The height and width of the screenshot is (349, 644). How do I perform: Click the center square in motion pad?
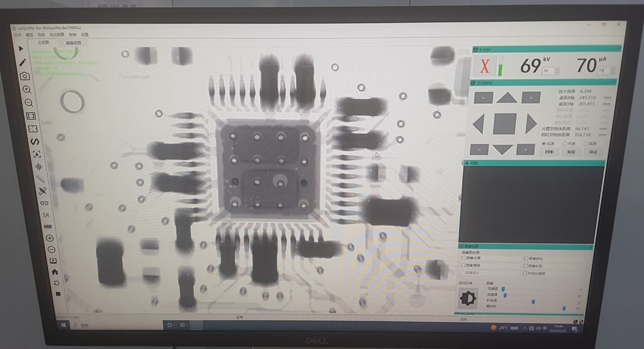click(504, 123)
